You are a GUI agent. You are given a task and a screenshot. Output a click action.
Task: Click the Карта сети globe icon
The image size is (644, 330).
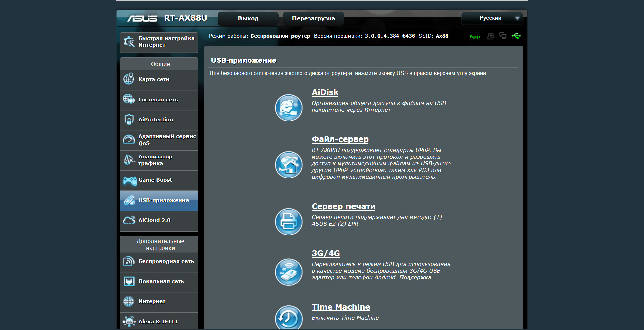(x=129, y=79)
